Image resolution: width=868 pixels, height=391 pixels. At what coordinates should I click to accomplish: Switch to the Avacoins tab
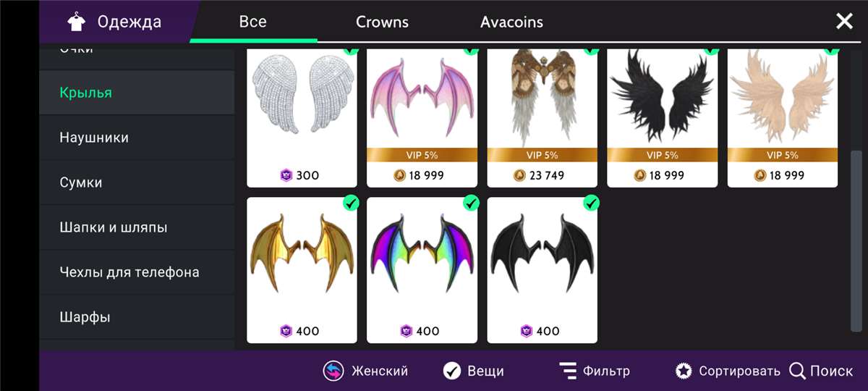click(x=511, y=22)
